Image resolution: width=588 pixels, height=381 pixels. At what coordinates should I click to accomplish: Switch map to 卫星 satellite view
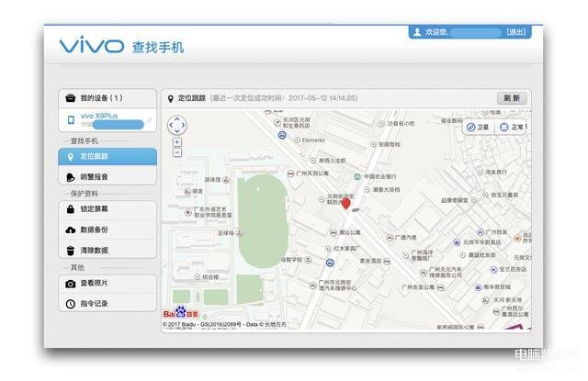point(478,128)
